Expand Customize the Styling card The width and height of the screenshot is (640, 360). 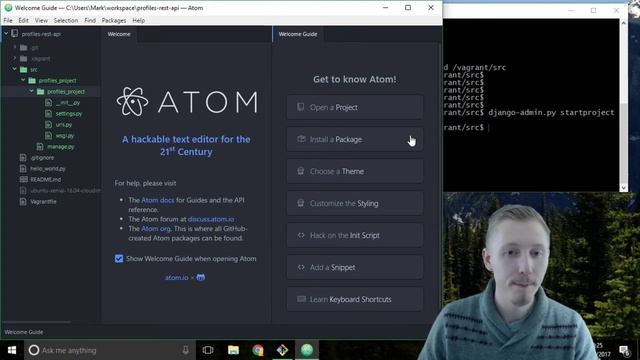[355, 203]
